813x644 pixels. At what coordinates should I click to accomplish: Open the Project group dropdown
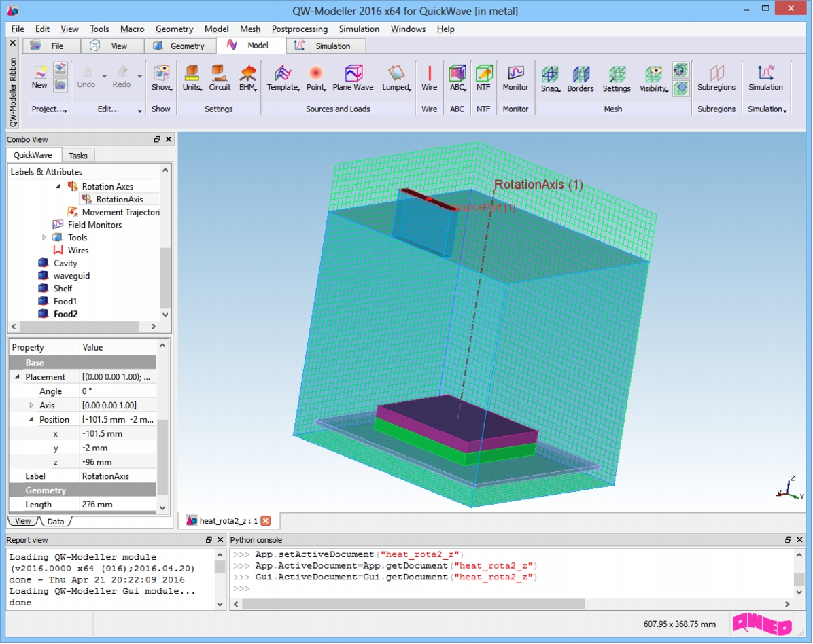pos(49,109)
